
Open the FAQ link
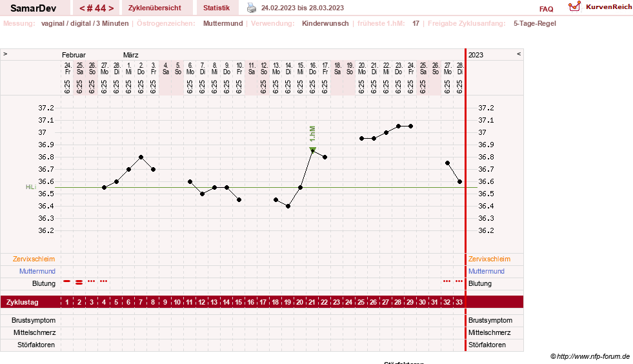pyautogui.click(x=546, y=9)
